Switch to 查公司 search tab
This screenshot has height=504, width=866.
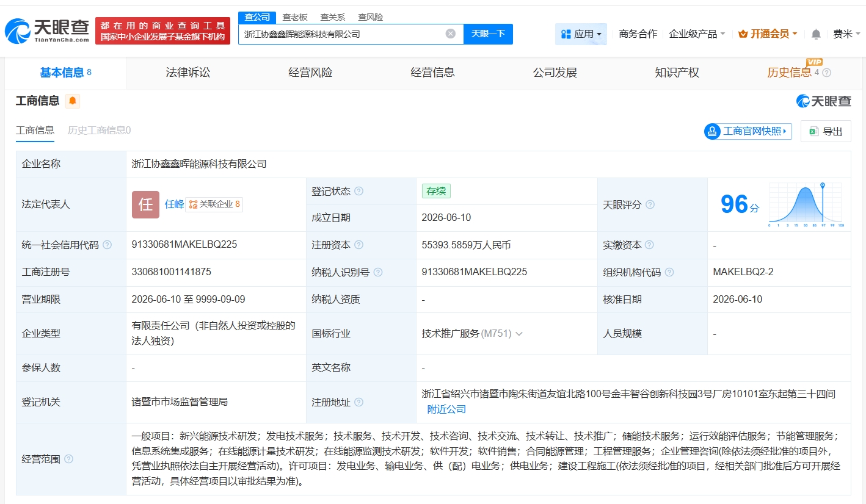(x=257, y=17)
